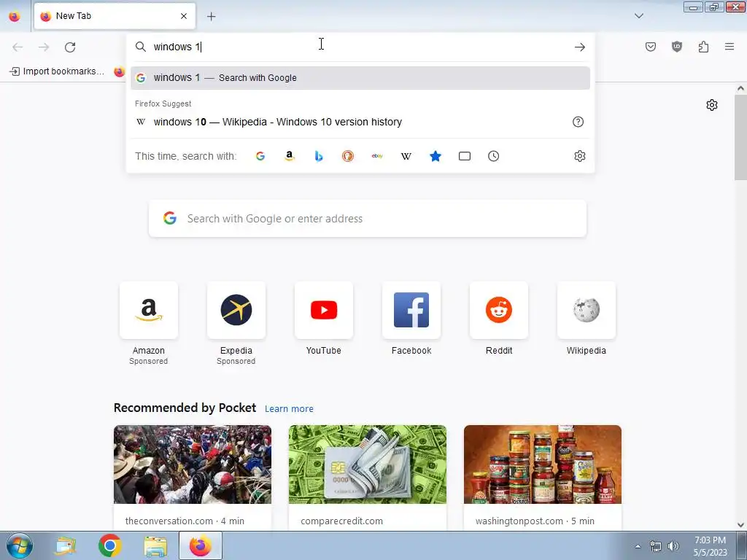Open Windows Explorer folder in taskbar
Image resolution: width=747 pixels, height=560 pixels.
[155, 545]
